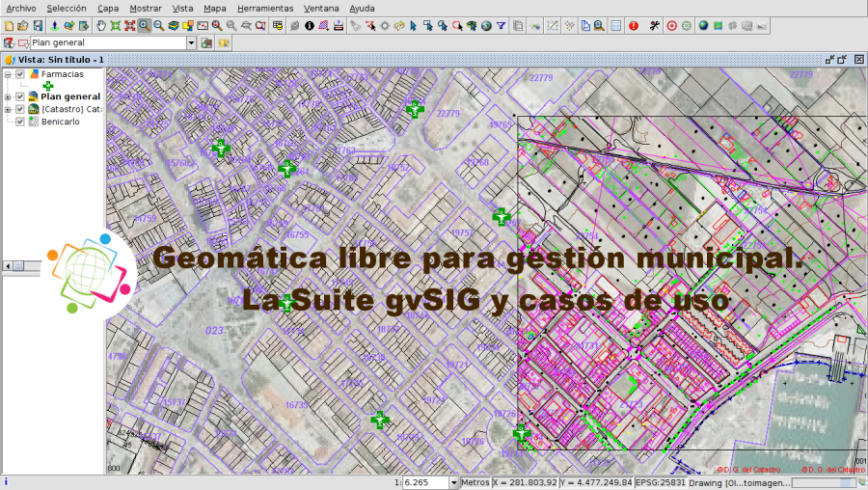868x490 pixels.
Task: Select the Farmacias green cross legend symbol
Action: click(x=48, y=86)
